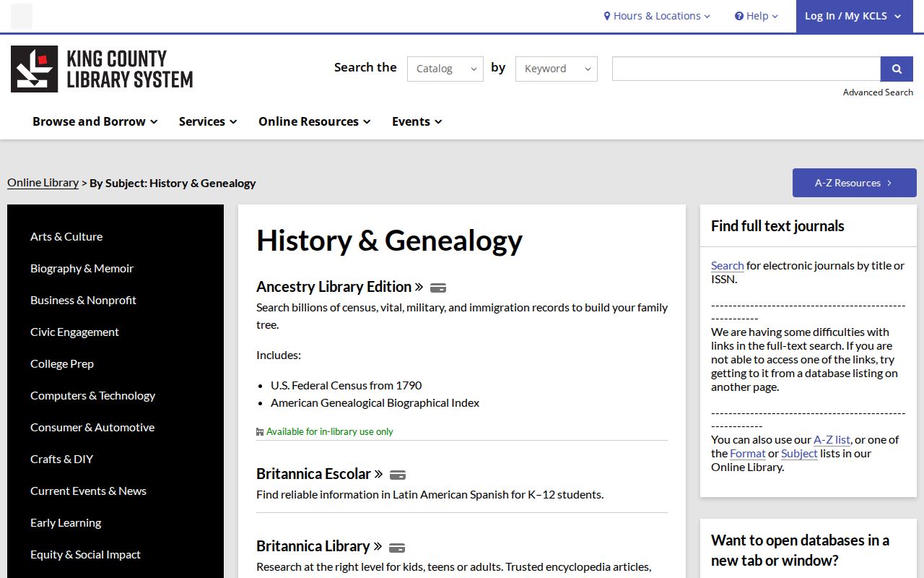Select Business & Nonprofit subject
This screenshot has height=578, width=924.
83,300
